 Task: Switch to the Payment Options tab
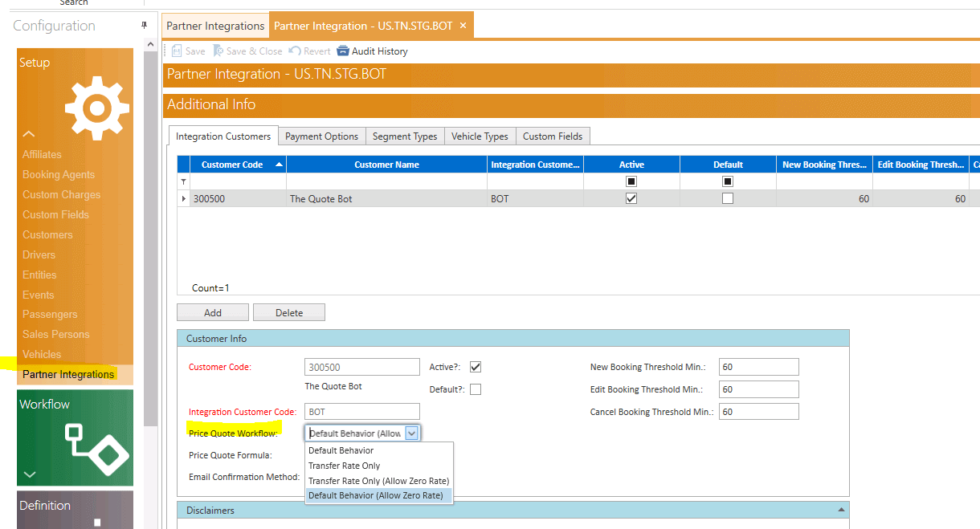321,136
